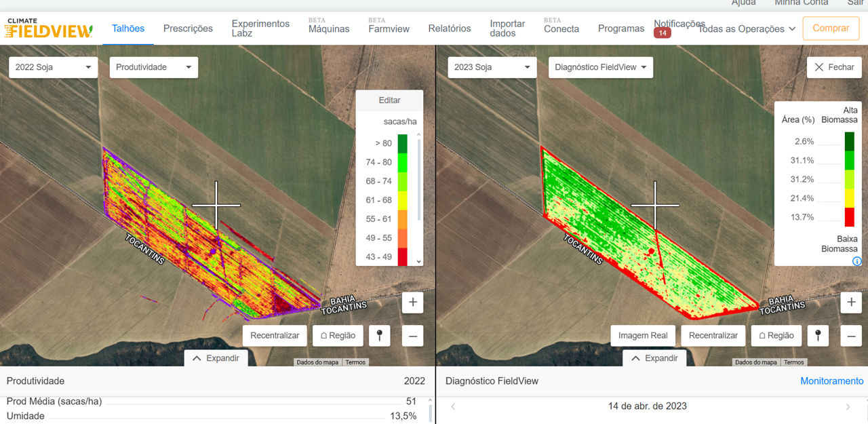Select the 43 - 49 red swatch
This screenshot has width=868, height=424.
pyautogui.click(x=402, y=256)
